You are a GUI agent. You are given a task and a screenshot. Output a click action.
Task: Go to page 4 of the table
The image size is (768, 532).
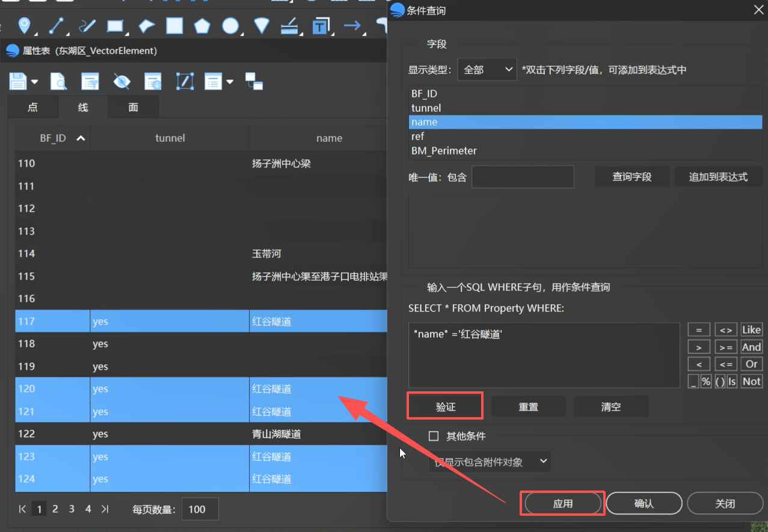[x=88, y=509]
